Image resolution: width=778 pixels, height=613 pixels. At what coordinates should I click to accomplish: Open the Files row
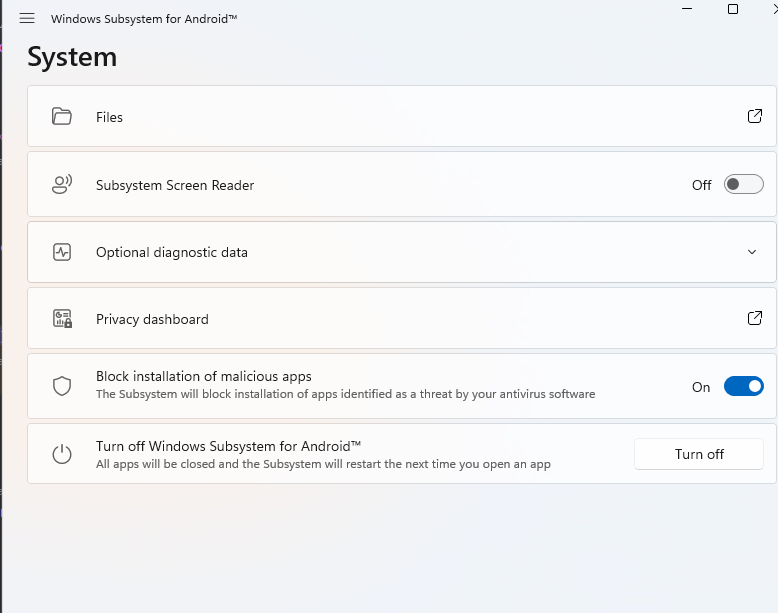click(x=401, y=116)
